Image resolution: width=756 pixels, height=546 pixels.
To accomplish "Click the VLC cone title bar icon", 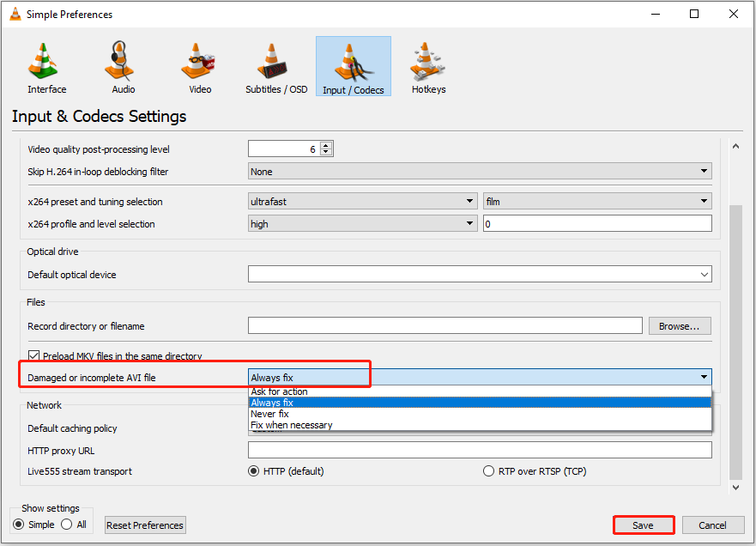I will coord(15,14).
